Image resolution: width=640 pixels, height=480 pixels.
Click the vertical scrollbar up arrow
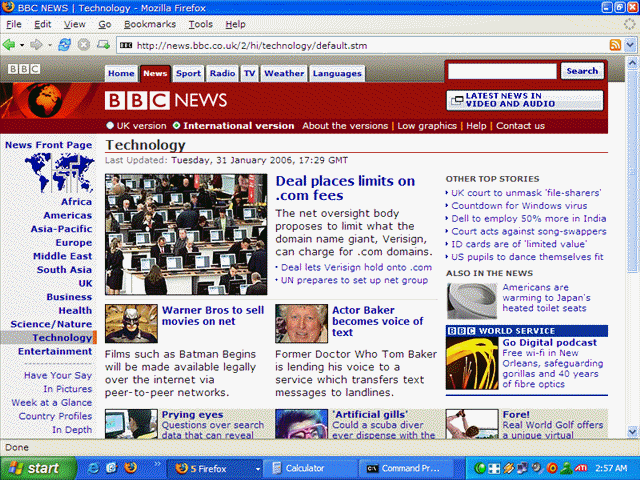632,63
